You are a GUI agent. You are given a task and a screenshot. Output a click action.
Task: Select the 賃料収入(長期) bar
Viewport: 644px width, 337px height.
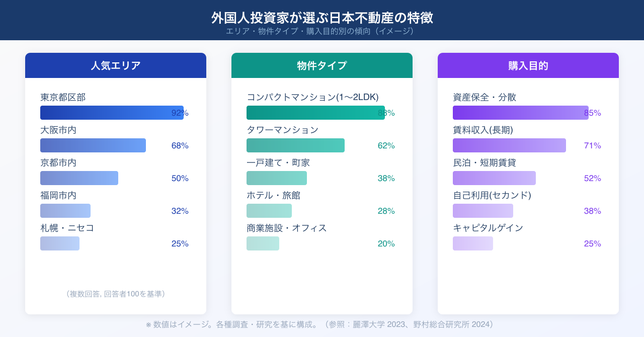pyautogui.click(x=509, y=145)
